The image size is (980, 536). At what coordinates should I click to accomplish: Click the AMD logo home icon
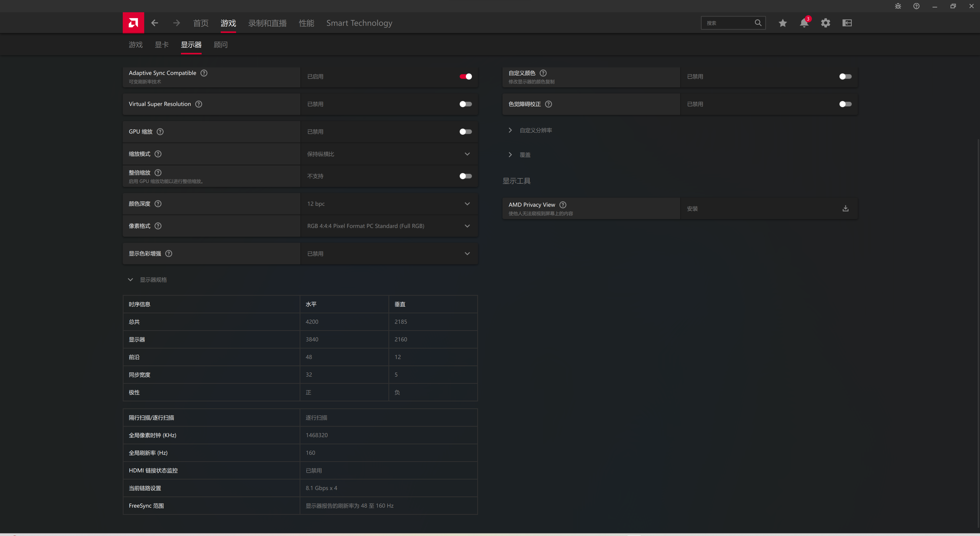click(133, 23)
